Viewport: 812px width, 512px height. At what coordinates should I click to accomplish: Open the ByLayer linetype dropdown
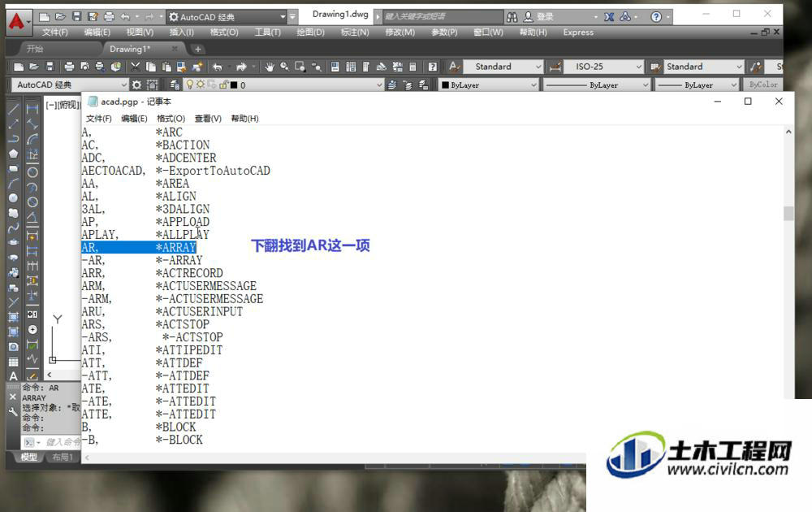pyautogui.click(x=646, y=85)
